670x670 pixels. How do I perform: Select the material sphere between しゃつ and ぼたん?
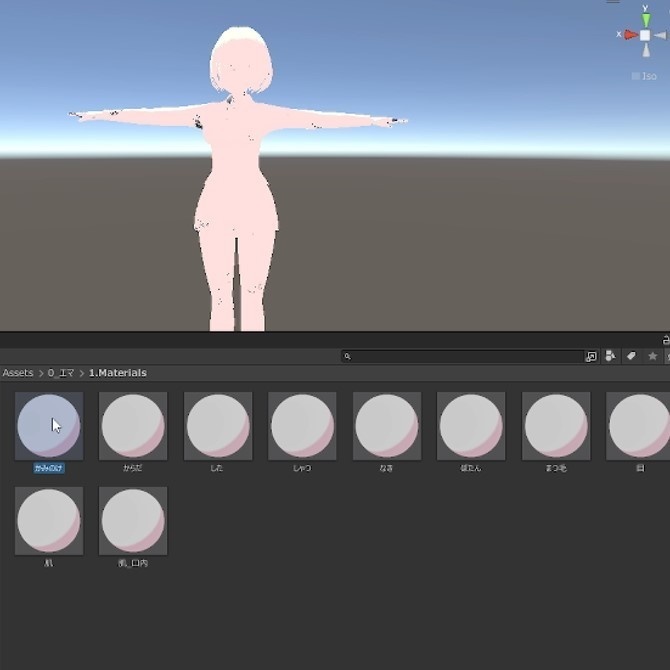click(387, 426)
